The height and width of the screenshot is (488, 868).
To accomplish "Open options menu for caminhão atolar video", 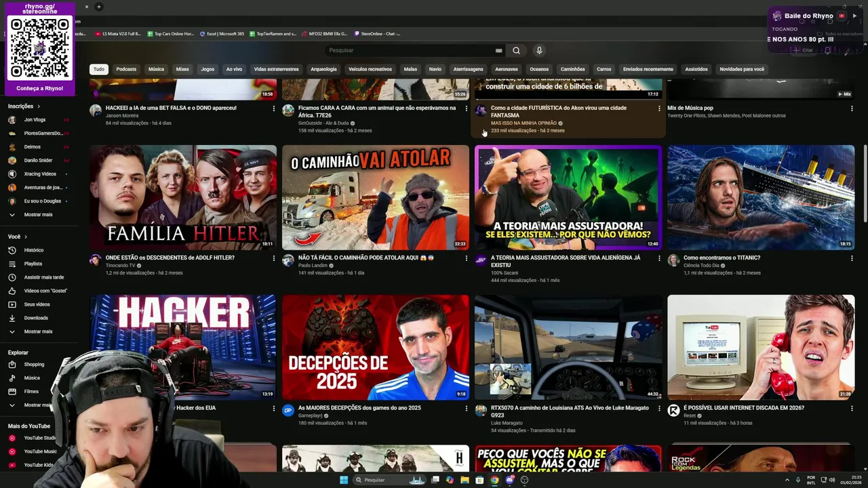I will pos(467,258).
